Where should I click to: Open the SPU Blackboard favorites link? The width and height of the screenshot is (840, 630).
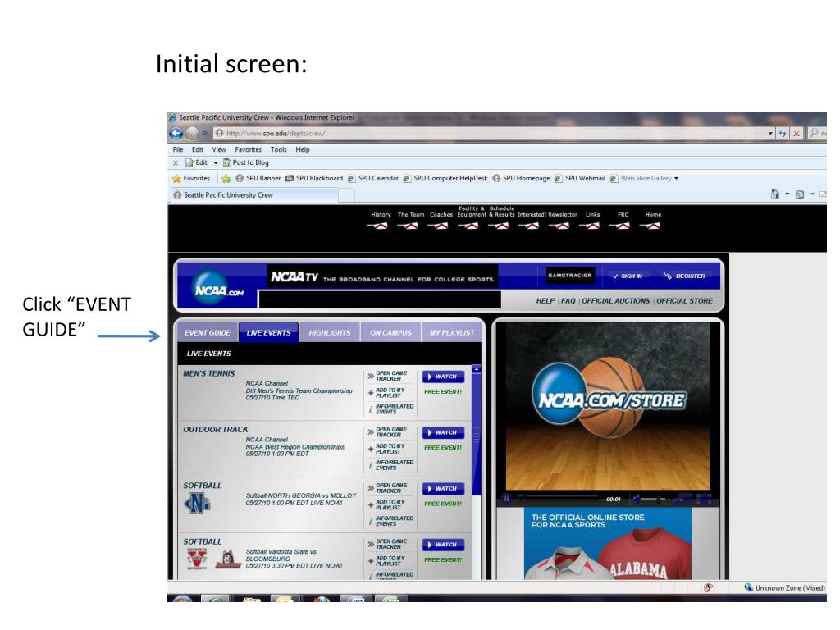coord(314,178)
